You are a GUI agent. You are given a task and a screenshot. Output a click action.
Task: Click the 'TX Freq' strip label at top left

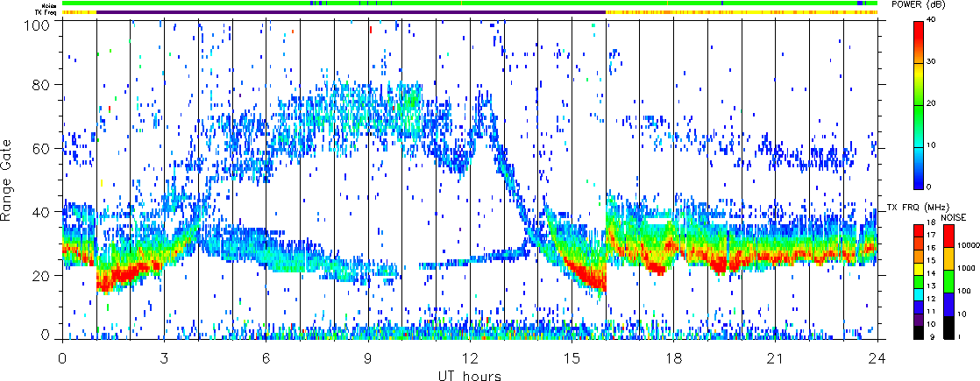(46, 12)
